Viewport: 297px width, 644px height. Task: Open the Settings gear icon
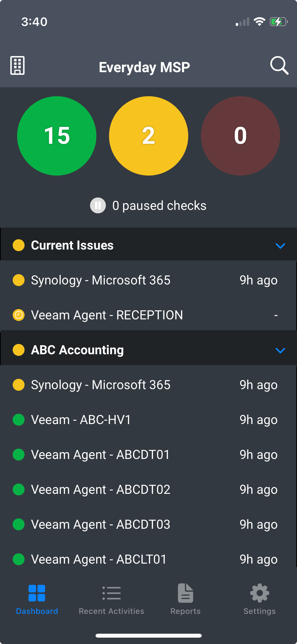(x=260, y=593)
